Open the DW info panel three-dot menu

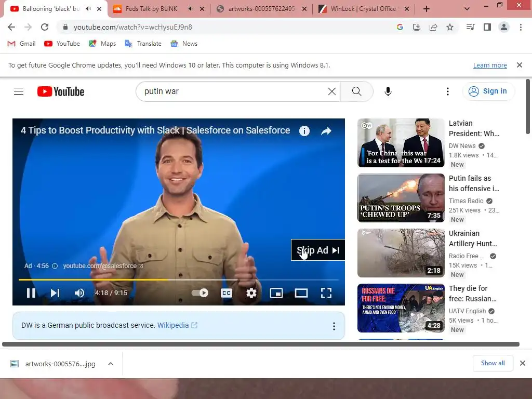click(334, 326)
